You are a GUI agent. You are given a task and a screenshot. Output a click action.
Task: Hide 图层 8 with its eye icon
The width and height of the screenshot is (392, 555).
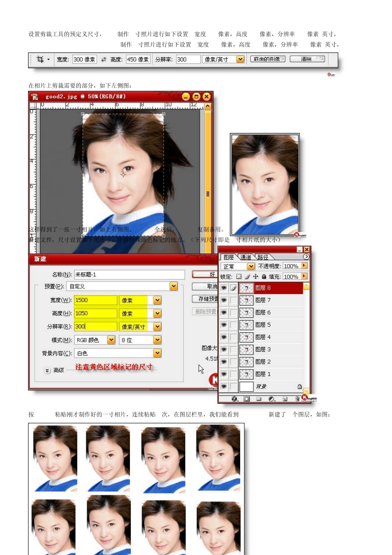[224, 288]
